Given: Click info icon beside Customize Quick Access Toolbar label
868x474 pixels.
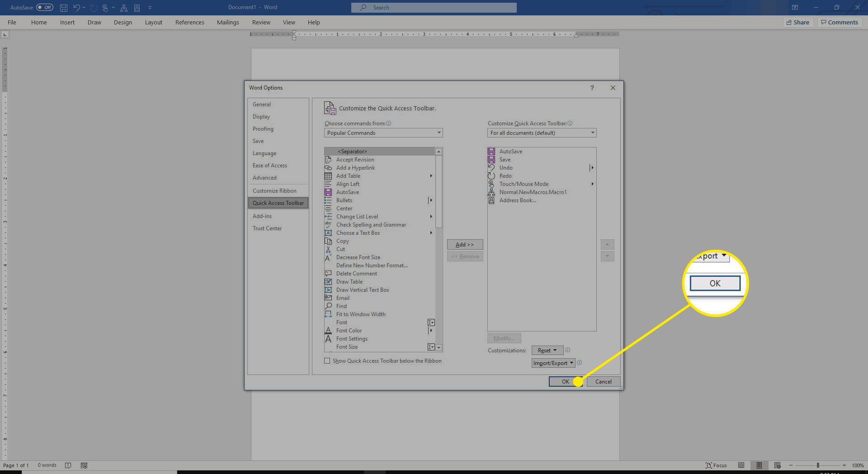Looking at the screenshot, I should pos(570,123).
